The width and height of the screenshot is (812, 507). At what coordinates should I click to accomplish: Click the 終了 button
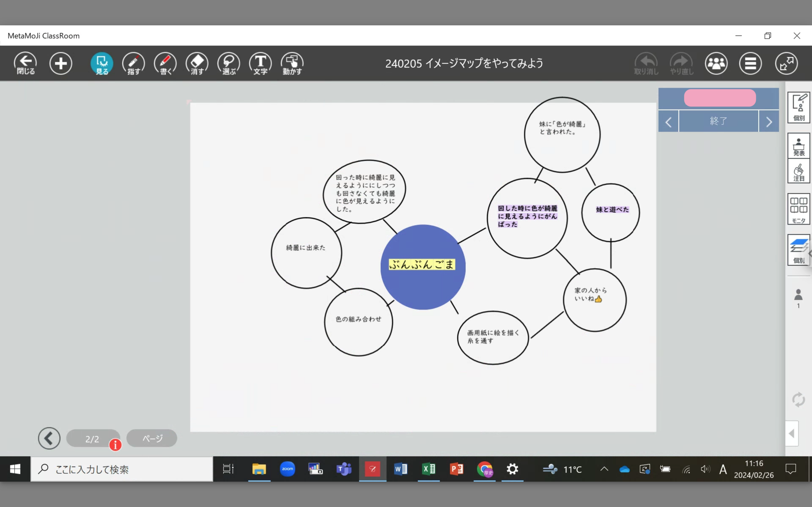(718, 121)
